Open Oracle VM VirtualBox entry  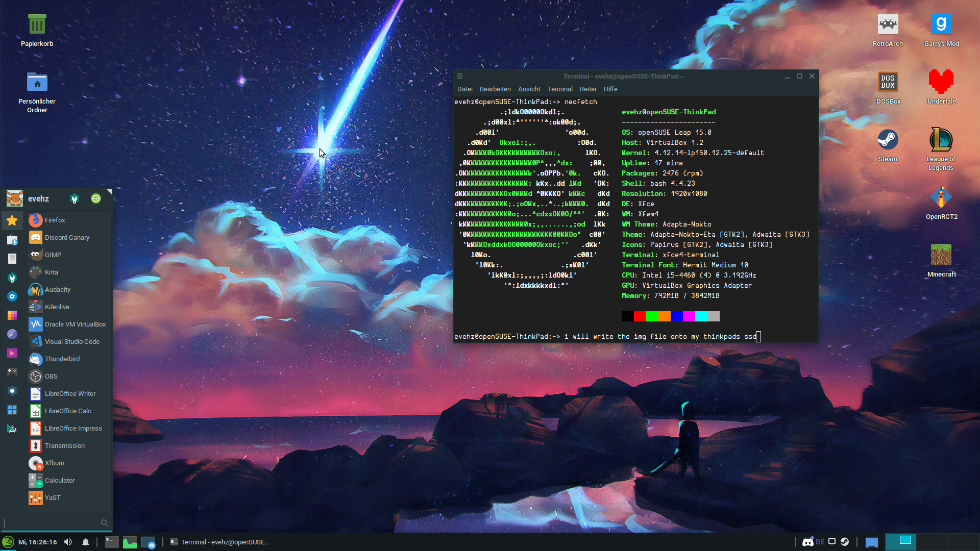69,324
